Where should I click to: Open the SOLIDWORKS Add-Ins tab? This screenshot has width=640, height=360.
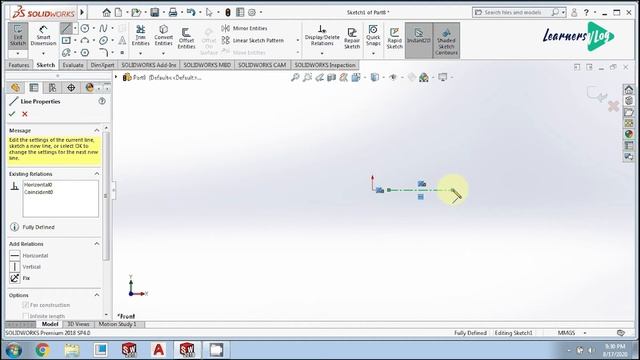(149, 65)
